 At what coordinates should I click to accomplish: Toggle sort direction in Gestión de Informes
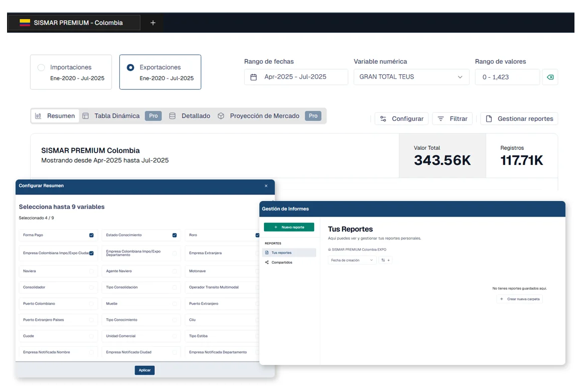click(385, 260)
